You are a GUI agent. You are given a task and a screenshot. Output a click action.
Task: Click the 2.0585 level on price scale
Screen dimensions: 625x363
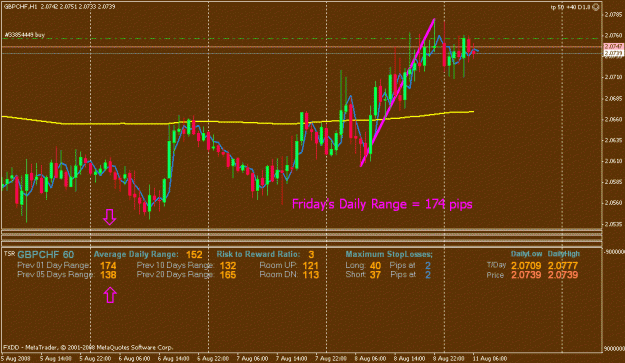point(613,182)
